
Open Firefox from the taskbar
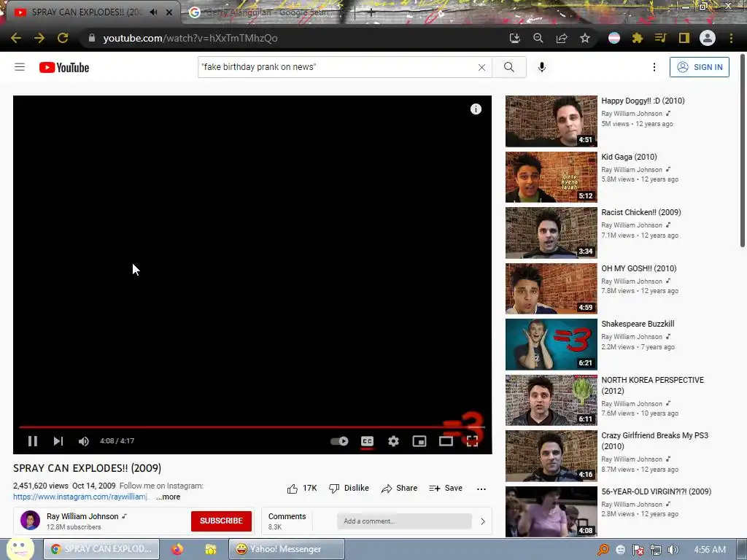click(x=177, y=549)
